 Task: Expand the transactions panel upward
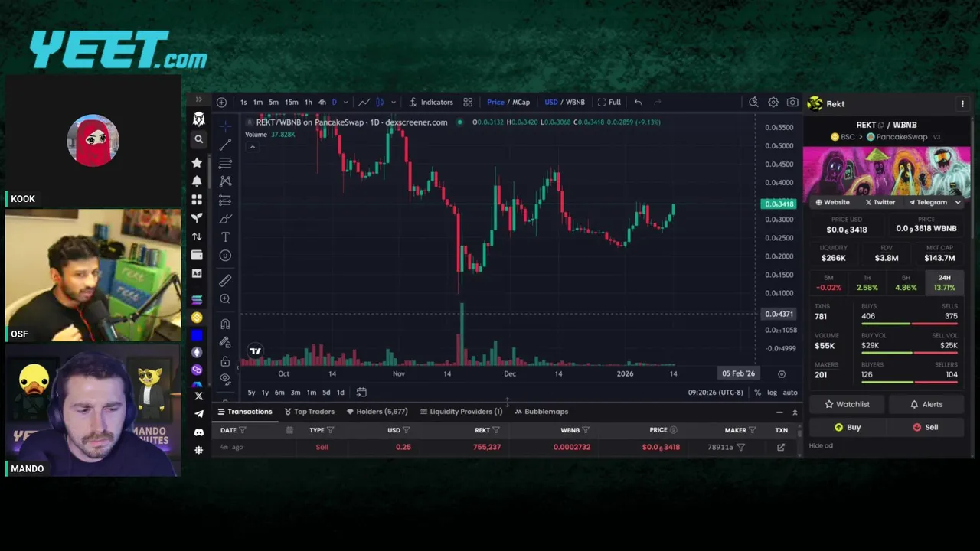coord(794,412)
